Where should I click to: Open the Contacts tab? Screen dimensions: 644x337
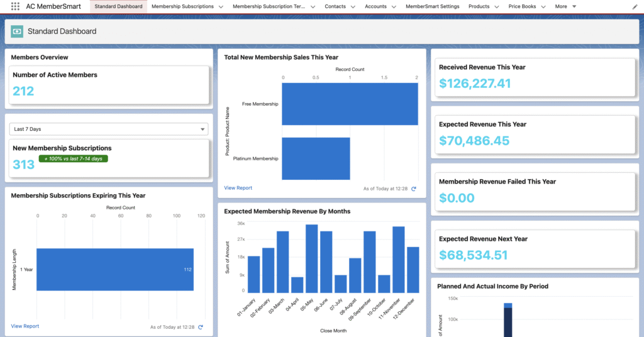point(335,6)
